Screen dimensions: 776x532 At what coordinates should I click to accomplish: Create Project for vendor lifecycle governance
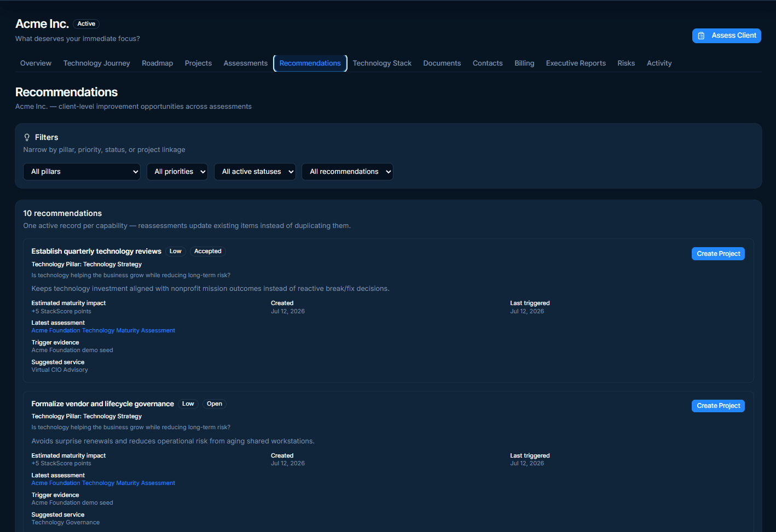[718, 406]
